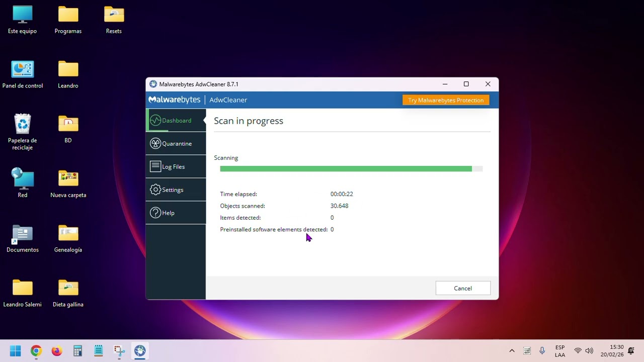Open Calculator from the taskbar

coord(77,351)
